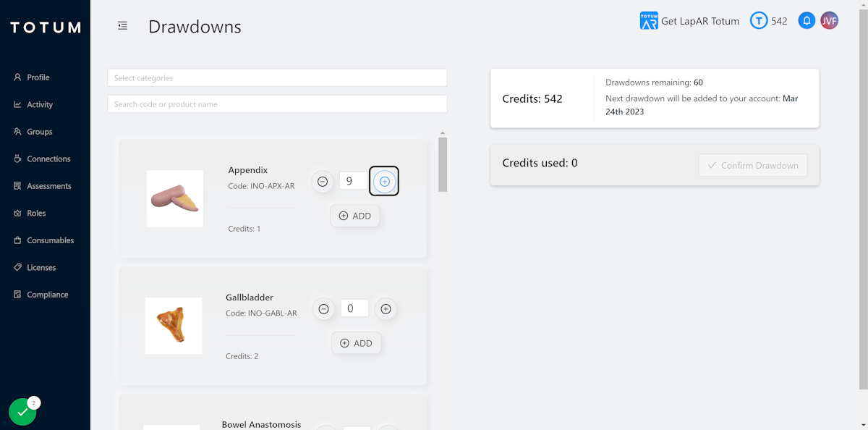The width and height of the screenshot is (868, 430).
Task: Click the Code: INO-GABL-AR text
Action: click(x=261, y=313)
